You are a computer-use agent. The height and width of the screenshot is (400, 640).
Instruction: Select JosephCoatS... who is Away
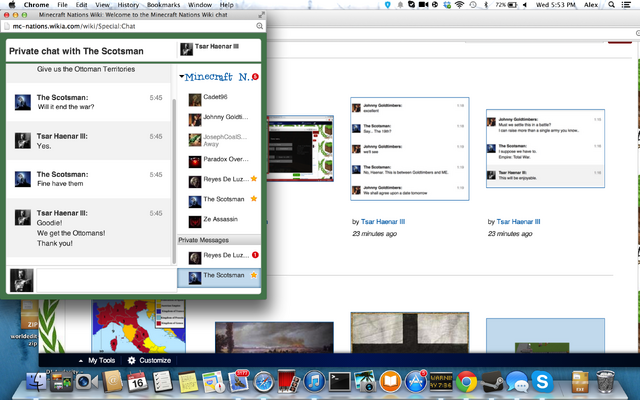pyautogui.click(x=219, y=140)
